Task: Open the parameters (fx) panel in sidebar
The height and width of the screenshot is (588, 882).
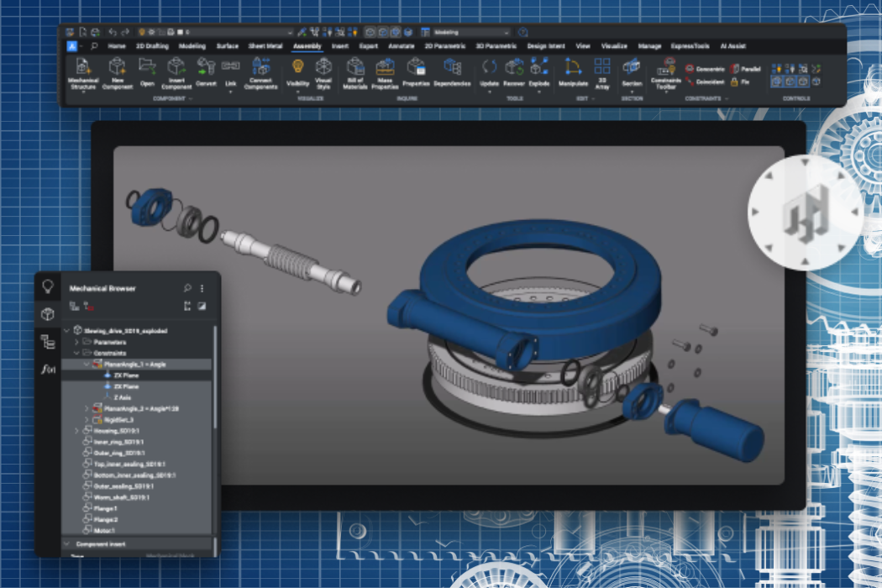Action: point(48,369)
